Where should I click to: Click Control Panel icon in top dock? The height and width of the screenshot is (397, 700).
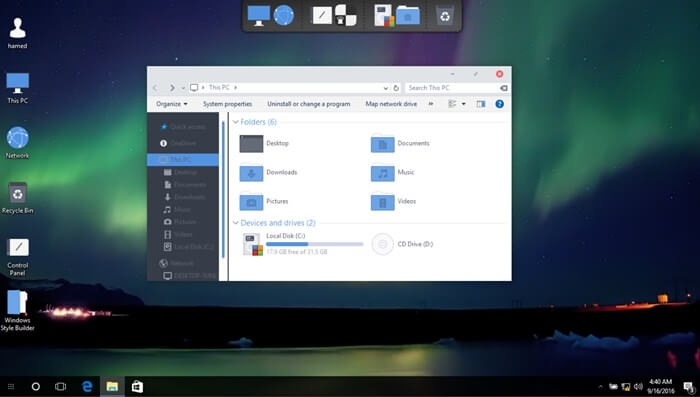(x=321, y=16)
